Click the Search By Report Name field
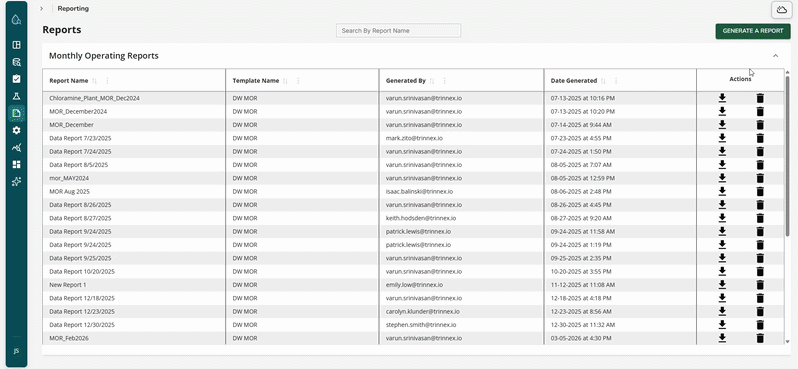Image resolution: width=798 pixels, height=369 pixels. click(x=398, y=31)
